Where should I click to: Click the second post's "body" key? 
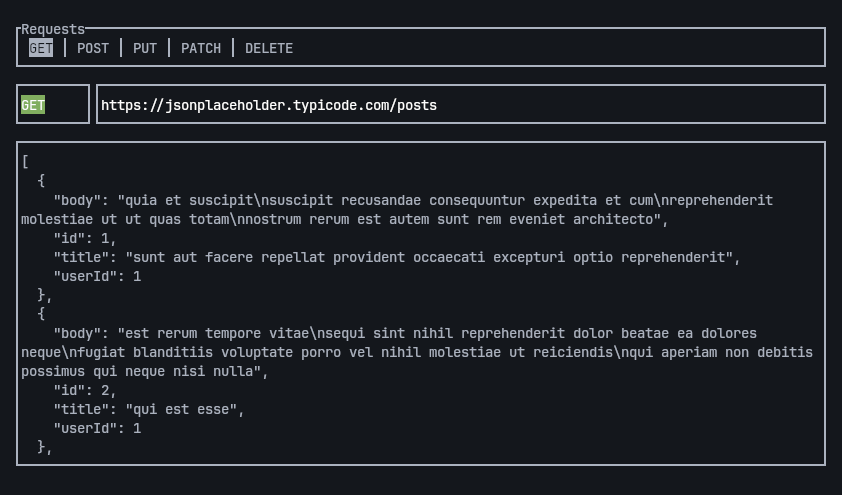(x=80, y=333)
